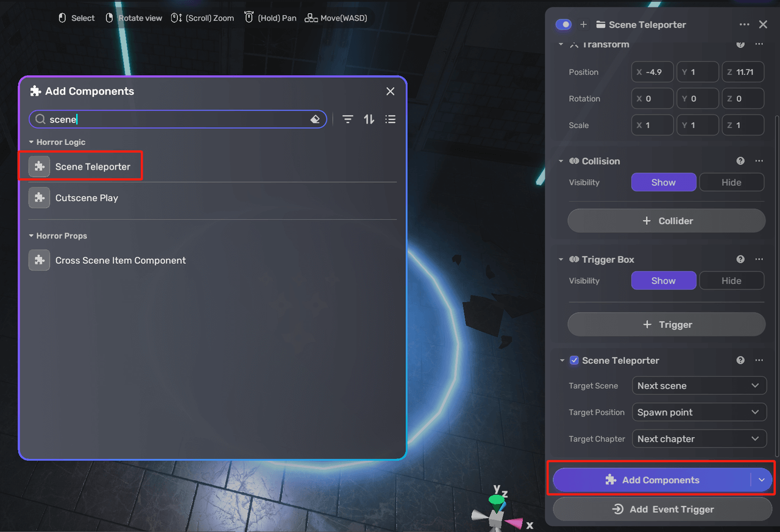The image size is (780, 532).
Task: Switch to list view icon
Action: point(391,119)
